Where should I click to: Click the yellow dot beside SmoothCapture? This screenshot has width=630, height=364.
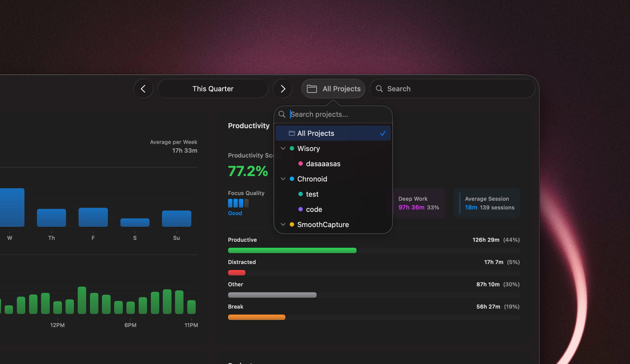click(x=292, y=224)
